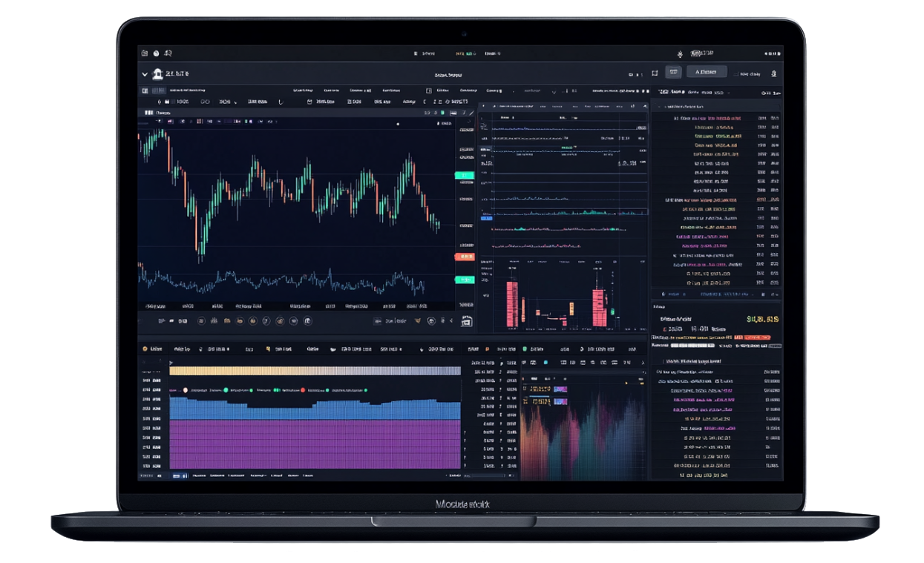This screenshot has width=924, height=563.
Task: Select the center title tab in header
Action: (x=448, y=75)
